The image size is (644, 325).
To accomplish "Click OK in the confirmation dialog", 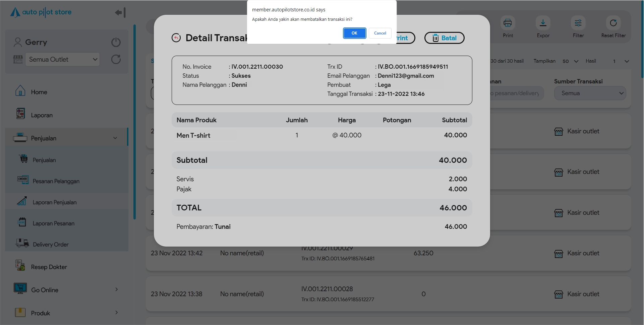I will tap(354, 33).
